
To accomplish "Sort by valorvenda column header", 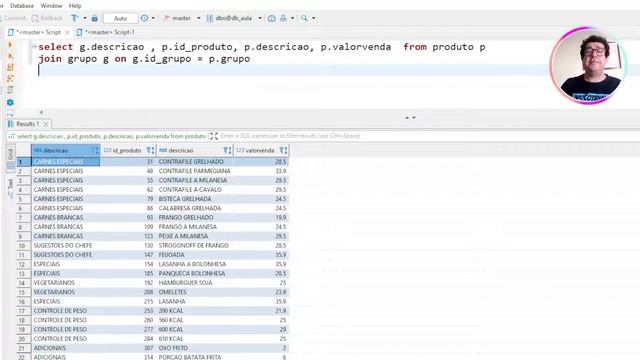I will [260, 150].
